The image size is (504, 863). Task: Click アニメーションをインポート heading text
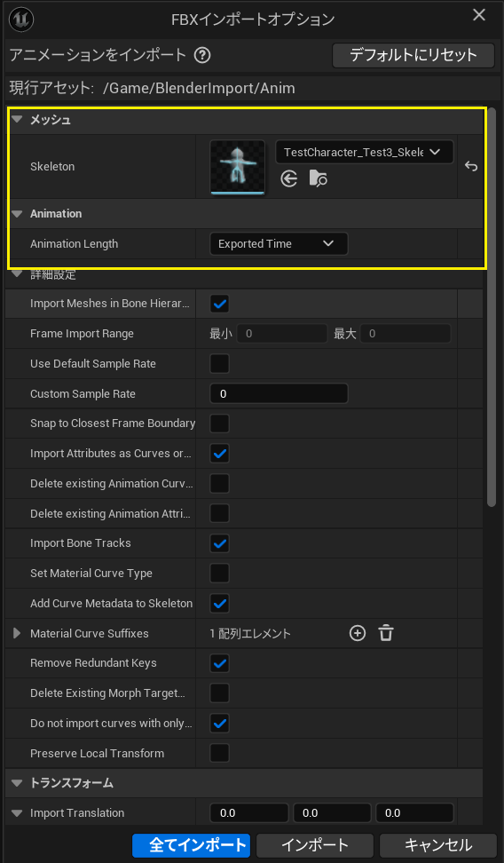(99, 55)
